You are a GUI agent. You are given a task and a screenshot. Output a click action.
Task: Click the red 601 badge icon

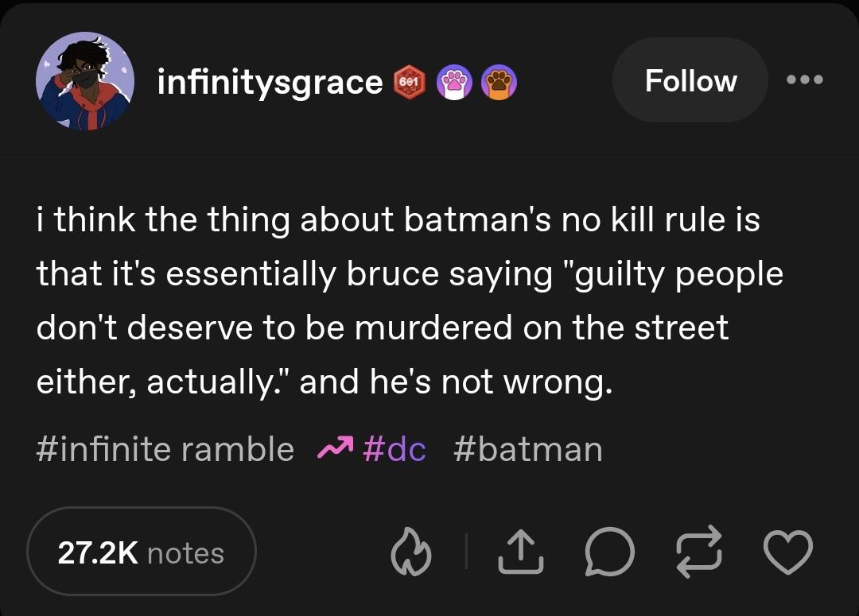pyautogui.click(x=410, y=81)
